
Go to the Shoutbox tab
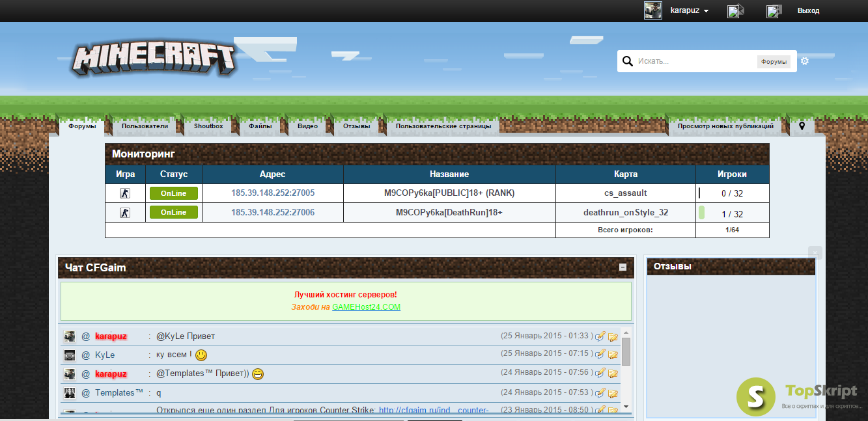click(x=208, y=126)
